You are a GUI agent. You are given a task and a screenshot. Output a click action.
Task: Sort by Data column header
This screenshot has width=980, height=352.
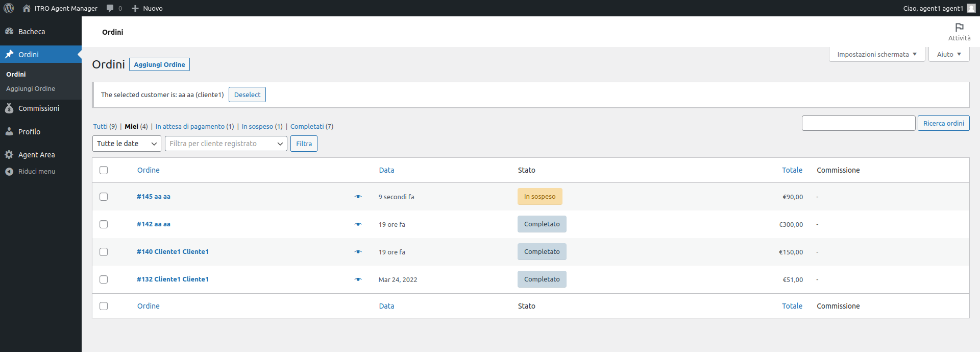386,170
